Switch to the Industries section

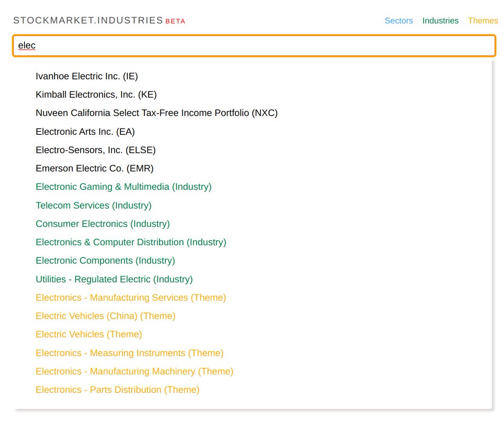pyautogui.click(x=440, y=21)
